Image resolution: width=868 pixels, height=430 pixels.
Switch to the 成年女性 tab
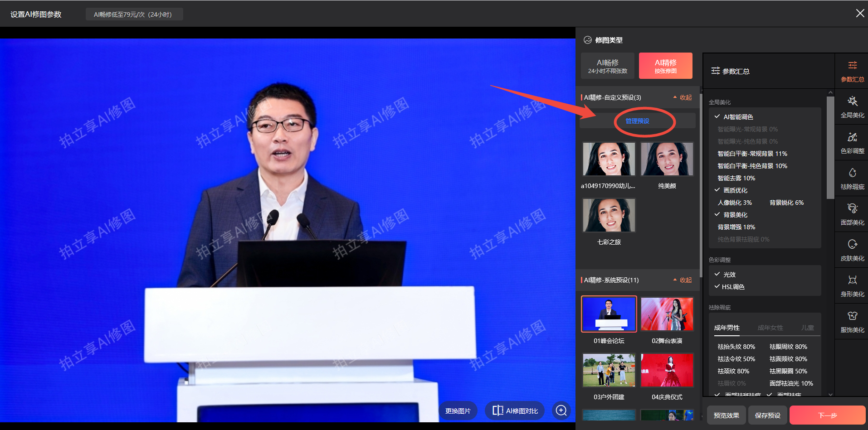pos(770,328)
